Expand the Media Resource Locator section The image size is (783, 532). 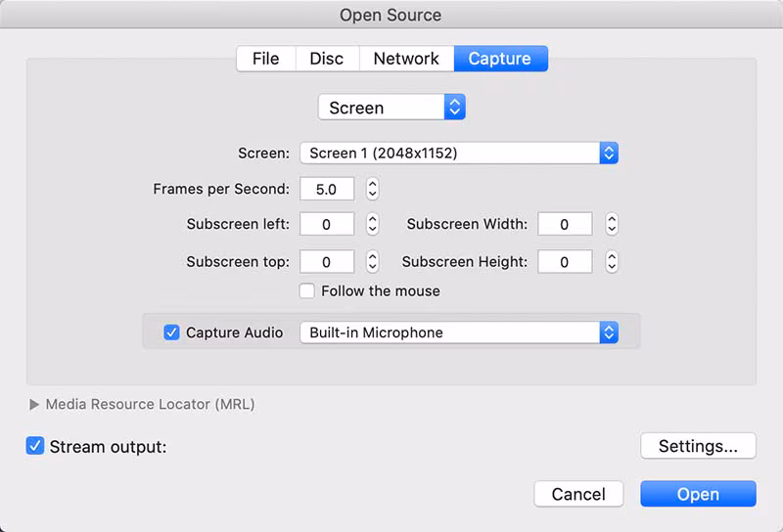pos(35,404)
